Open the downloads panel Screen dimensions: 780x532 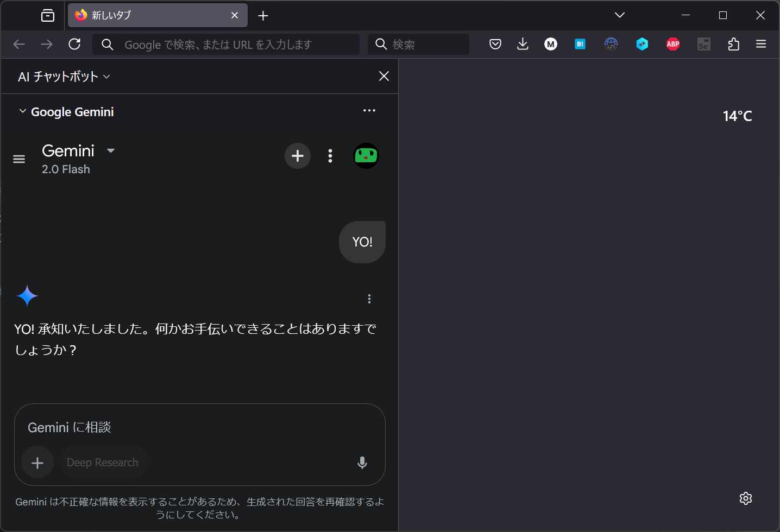[523, 45]
